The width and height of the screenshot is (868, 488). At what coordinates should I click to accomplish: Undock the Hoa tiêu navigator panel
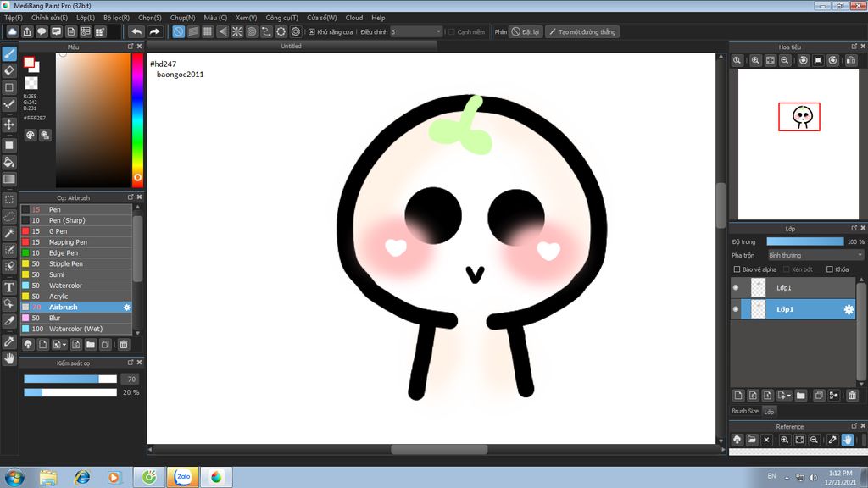click(x=854, y=47)
